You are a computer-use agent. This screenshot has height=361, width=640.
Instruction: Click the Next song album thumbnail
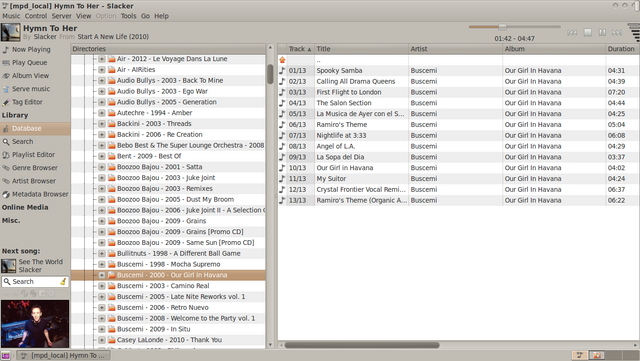pyautogui.click(x=9, y=266)
